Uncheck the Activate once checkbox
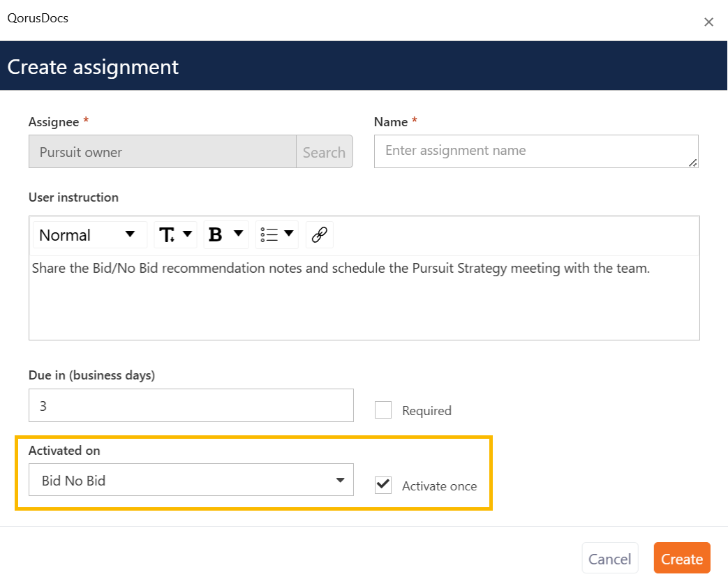Viewport: 728px width, 586px height. point(383,485)
